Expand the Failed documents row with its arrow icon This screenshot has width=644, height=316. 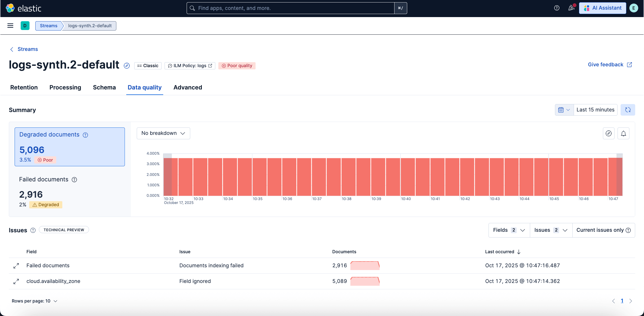click(16, 265)
